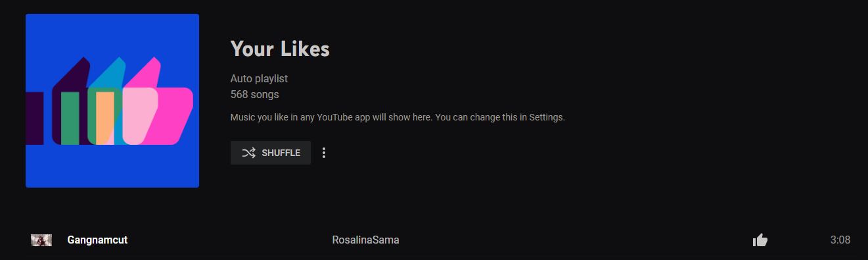868x260 pixels.
Task: Click the Your Likes heading
Action: coord(280,49)
